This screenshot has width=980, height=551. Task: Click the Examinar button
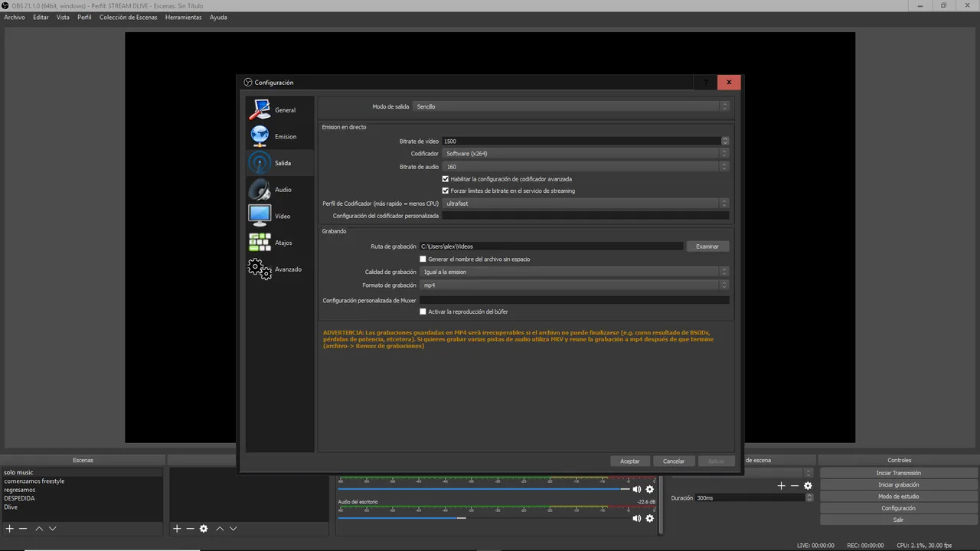pyautogui.click(x=707, y=246)
